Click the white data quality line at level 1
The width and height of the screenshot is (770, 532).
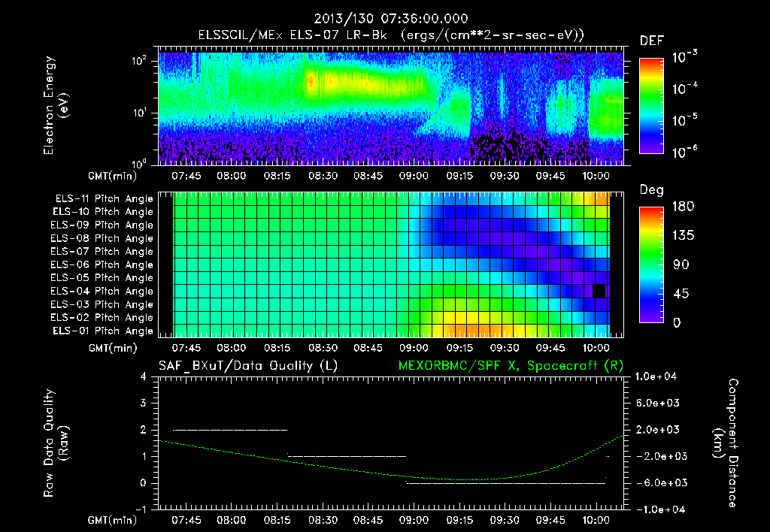pos(347,456)
